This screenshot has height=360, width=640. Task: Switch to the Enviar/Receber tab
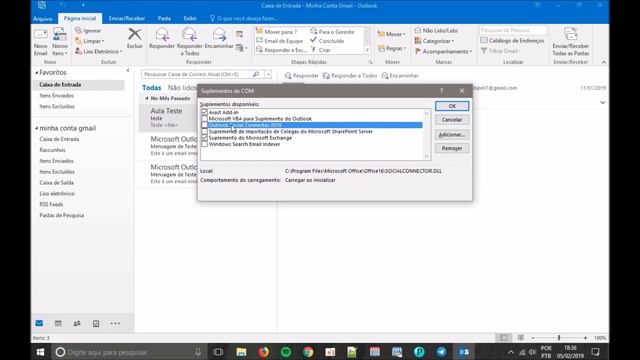click(127, 18)
